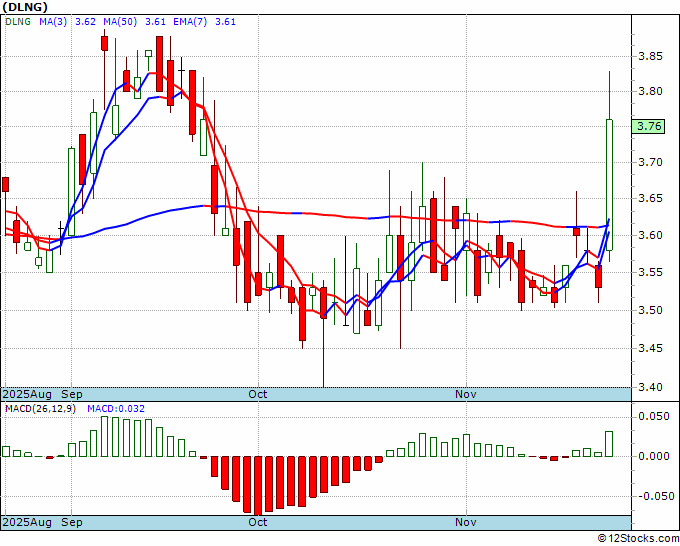Open the 12Stocks.com copyright link
The image size is (680, 546).
click(638, 539)
